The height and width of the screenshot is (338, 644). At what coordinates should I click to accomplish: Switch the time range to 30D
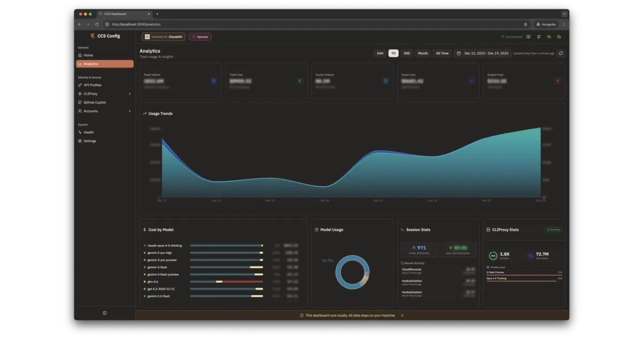[407, 53]
